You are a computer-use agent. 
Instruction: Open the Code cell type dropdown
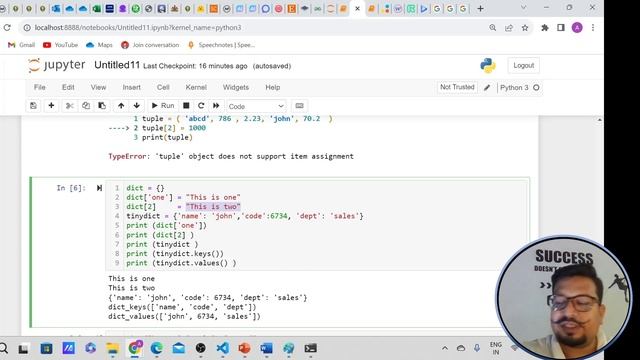pos(256,106)
